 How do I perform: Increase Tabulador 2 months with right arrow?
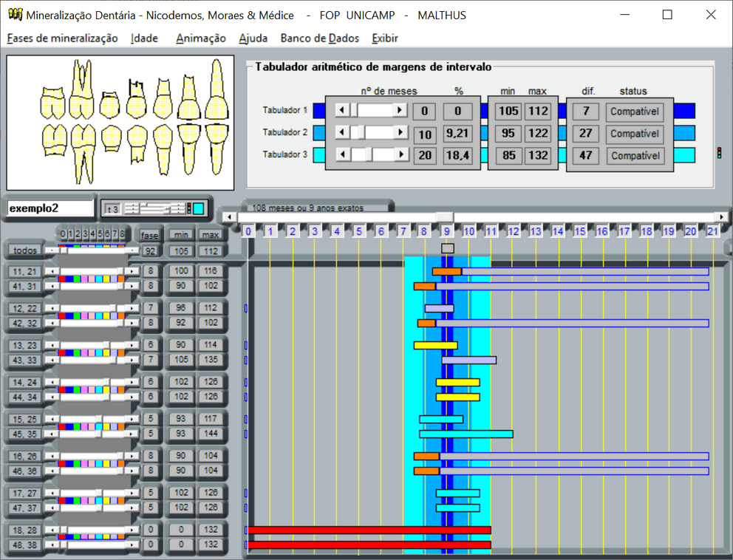[x=400, y=132]
